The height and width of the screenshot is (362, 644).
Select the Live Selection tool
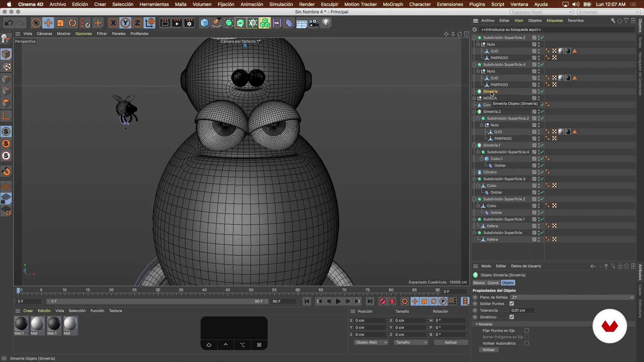pos(36,23)
